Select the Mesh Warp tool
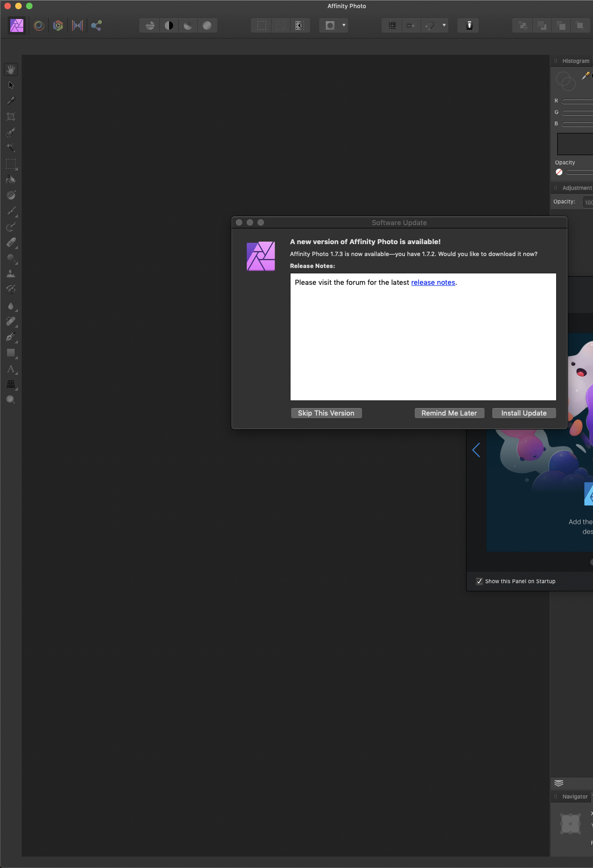 (x=11, y=385)
